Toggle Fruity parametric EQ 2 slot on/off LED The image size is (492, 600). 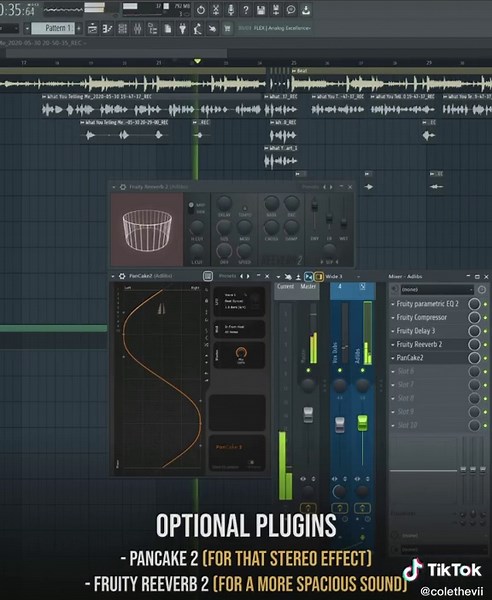pos(485,304)
